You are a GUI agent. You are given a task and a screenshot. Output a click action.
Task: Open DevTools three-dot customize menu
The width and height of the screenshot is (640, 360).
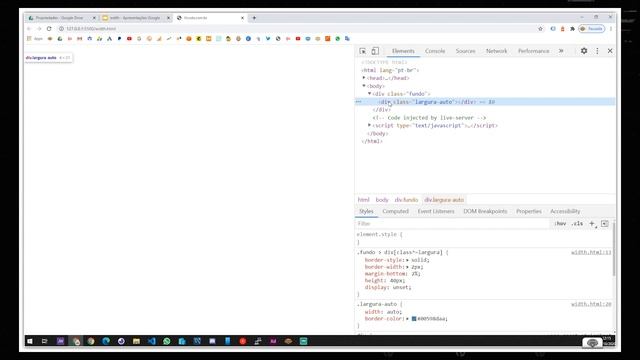point(597,51)
